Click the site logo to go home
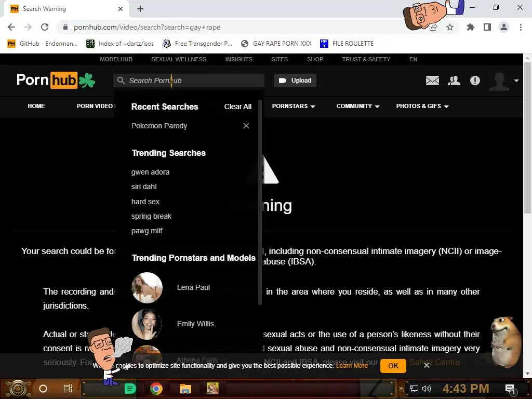The width and height of the screenshot is (532, 399). (x=56, y=80)
